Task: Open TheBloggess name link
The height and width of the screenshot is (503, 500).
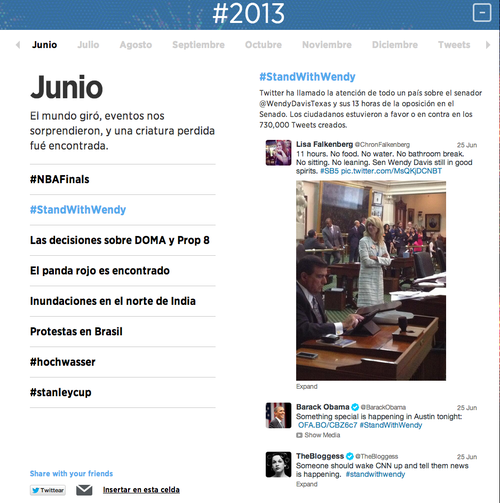Action: point(320,456)
